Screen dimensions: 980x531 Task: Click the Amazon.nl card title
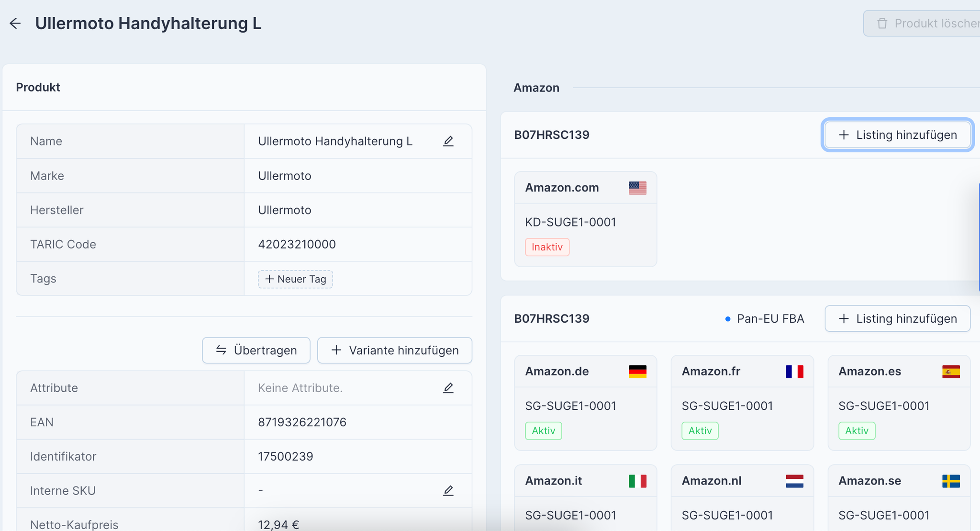pos(712,481)
